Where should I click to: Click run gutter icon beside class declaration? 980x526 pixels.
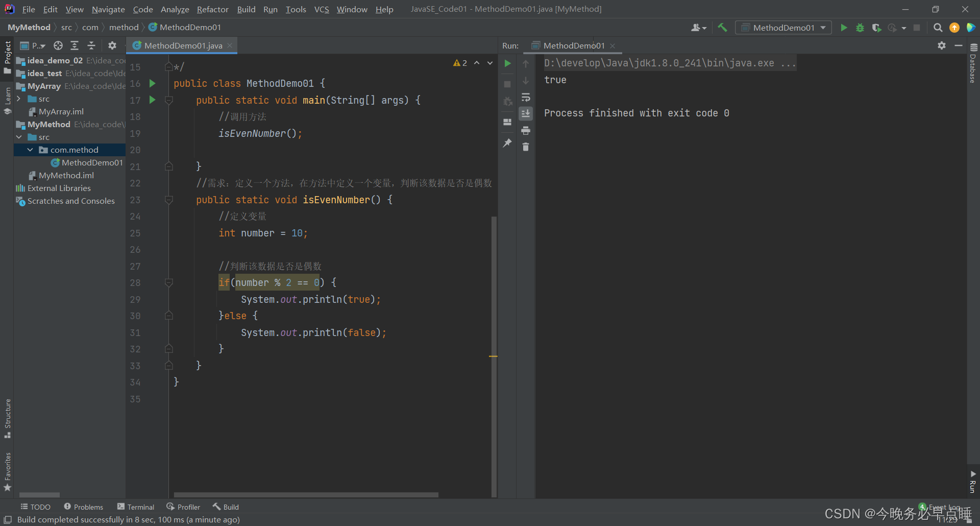(x=152, y=83)
